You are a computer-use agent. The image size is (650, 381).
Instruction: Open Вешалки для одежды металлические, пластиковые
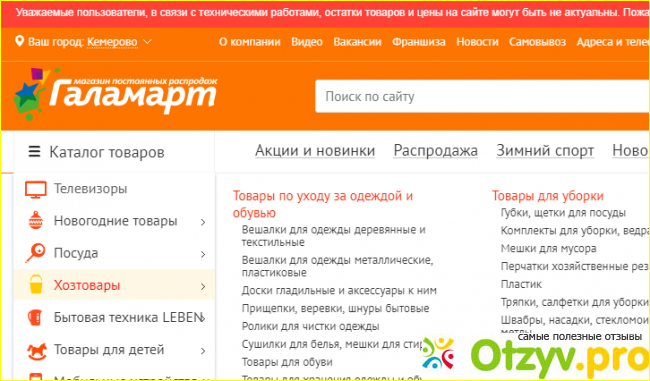337,267
